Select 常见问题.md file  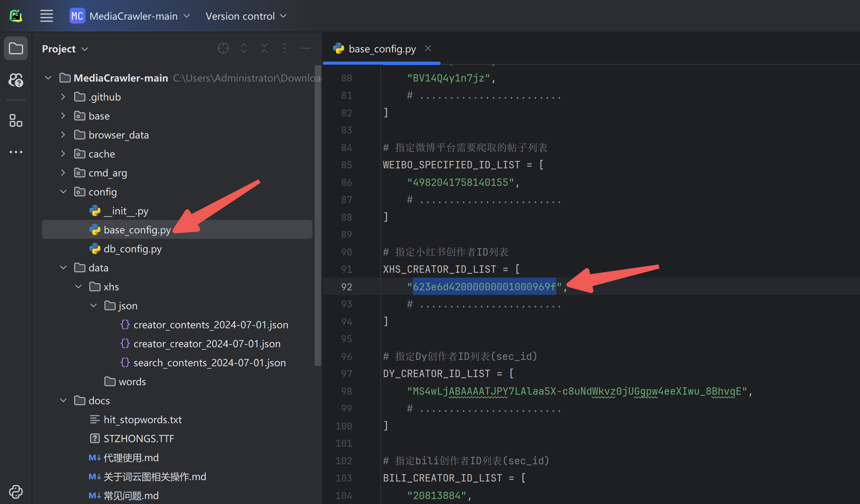tap(131, 496)
